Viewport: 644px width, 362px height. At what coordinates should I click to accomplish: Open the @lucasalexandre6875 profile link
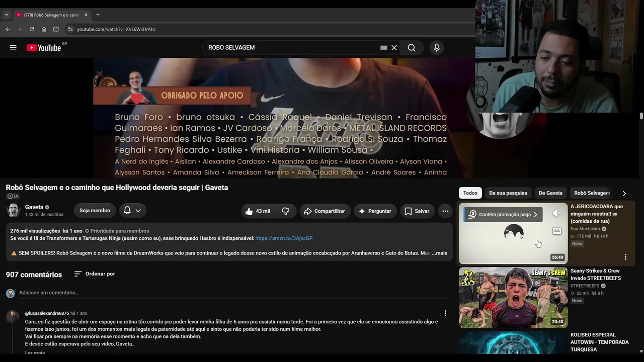47,313
